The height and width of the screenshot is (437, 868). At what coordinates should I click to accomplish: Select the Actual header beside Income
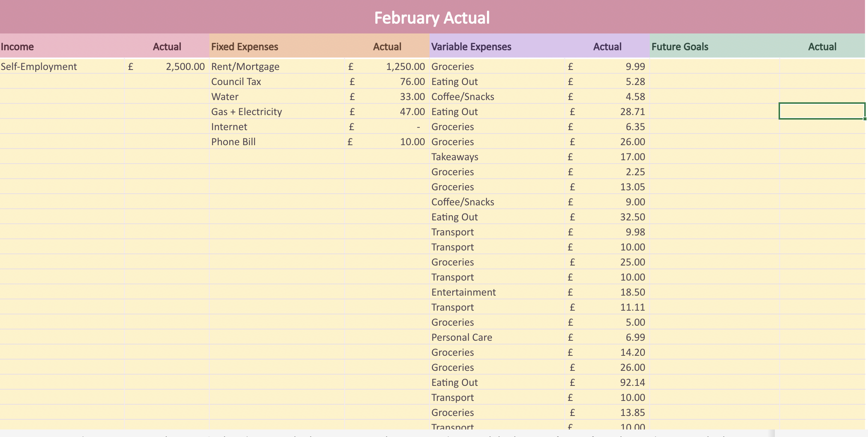167,47
